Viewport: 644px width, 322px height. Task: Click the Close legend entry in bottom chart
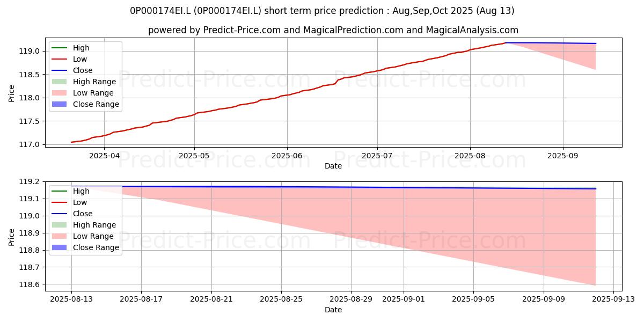(x=72, y=214)
